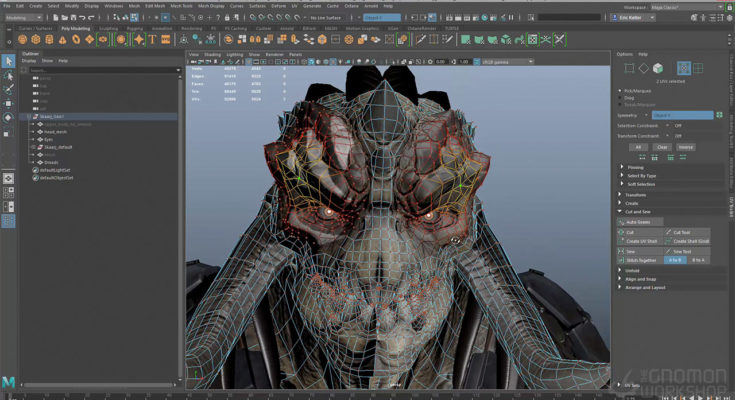Click the polygon cube shelf icon
This screenshot has height=400, width=735.
(x=36, y=40)
